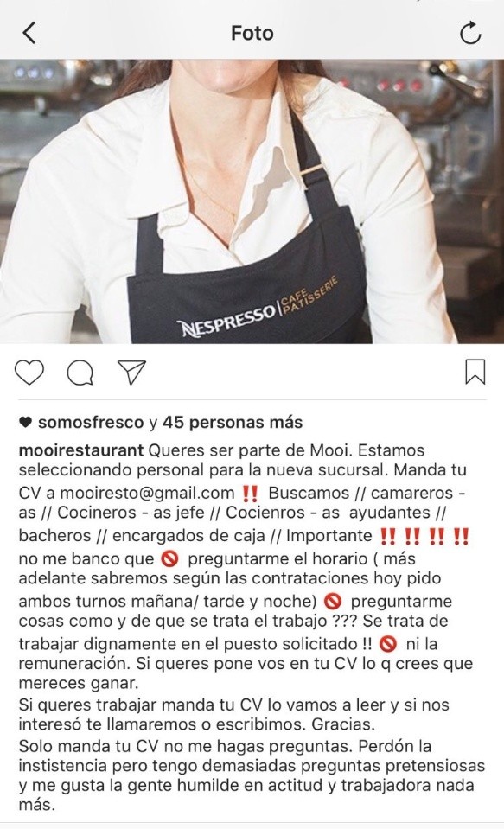The image size is (504, 829).
Task: Open comments via the speech bubble icon
Action: pos(80,373)
